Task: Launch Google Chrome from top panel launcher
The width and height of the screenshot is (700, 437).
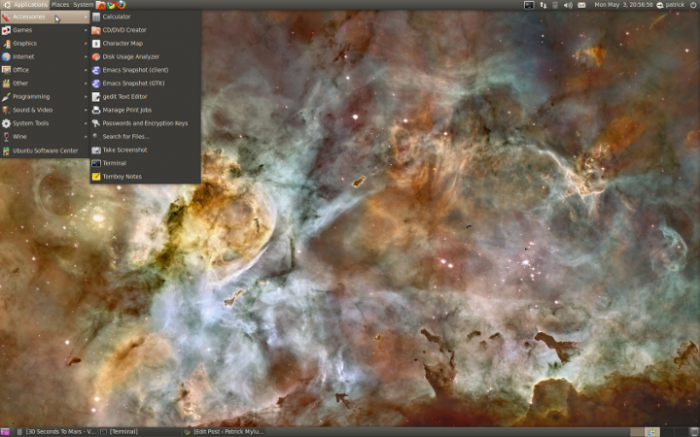Action: tap(111, 5)
